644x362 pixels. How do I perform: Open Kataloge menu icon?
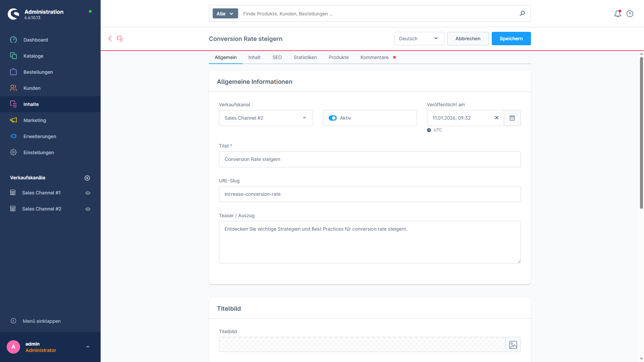pyautogui.click(x=13, y=56)
